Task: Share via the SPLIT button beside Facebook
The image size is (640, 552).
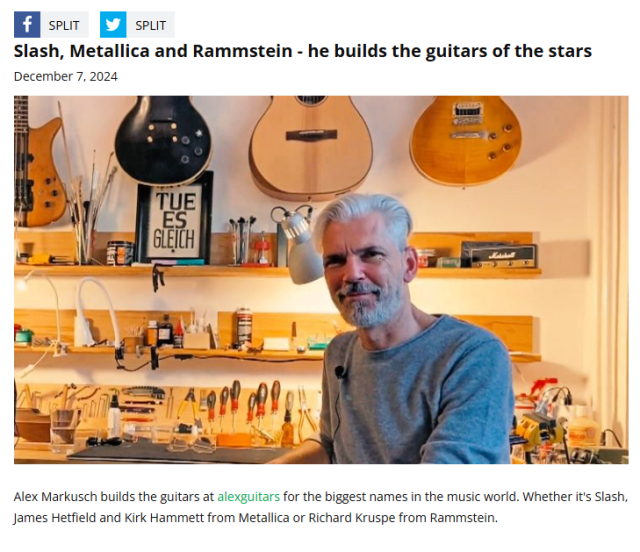Action: tap(64, 25)
